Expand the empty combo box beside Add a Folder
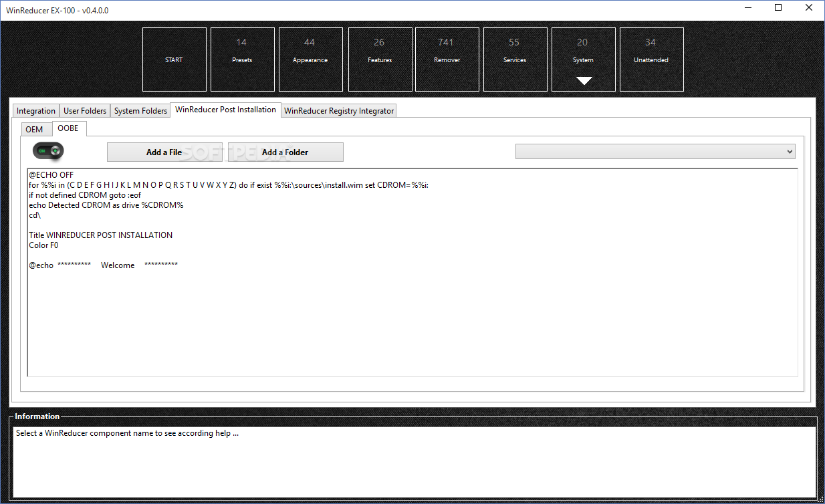825x504 pixels. [x=655, y=152]
